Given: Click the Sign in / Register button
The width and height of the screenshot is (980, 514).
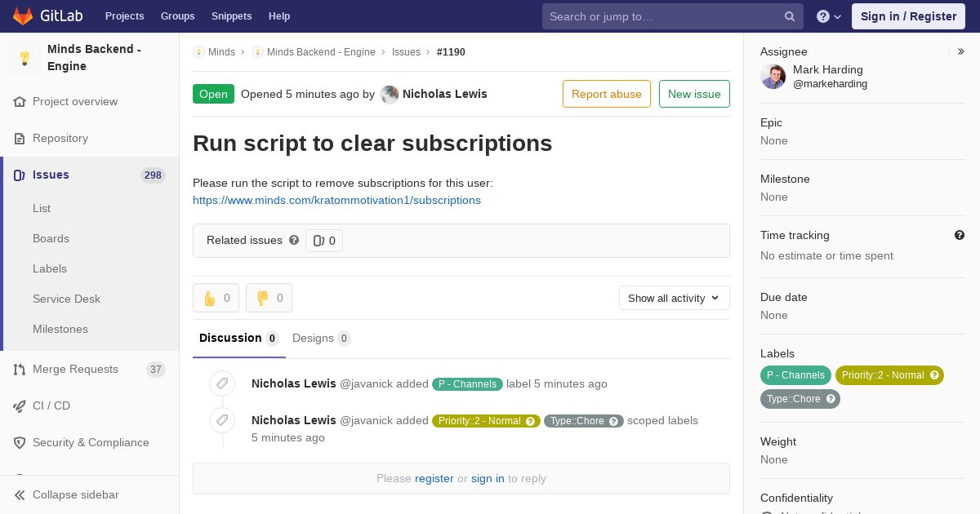Looking at the screenshot, I should [908, 16].
